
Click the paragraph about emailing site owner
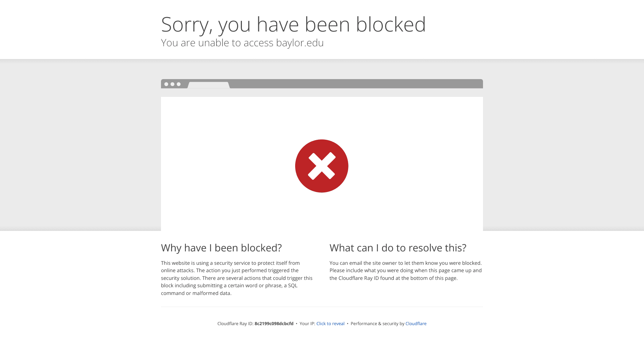pyautogui.click(x=406, y=270)
